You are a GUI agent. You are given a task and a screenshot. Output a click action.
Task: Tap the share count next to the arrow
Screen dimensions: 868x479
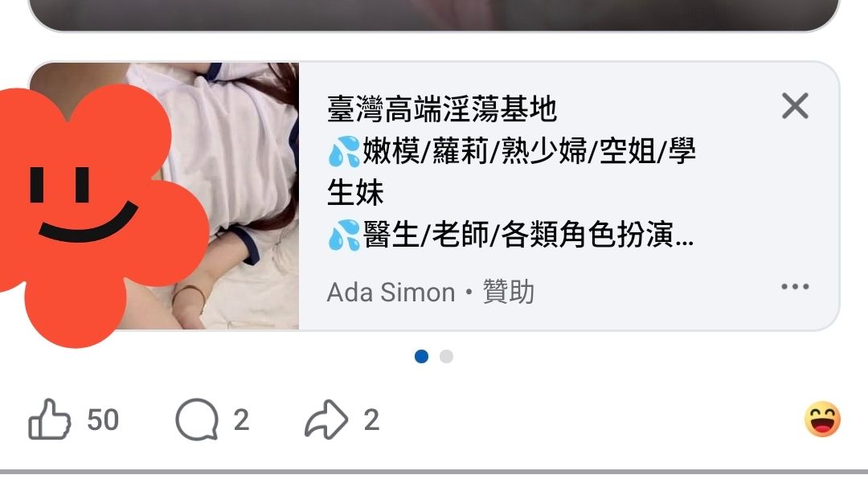point(371,420)
